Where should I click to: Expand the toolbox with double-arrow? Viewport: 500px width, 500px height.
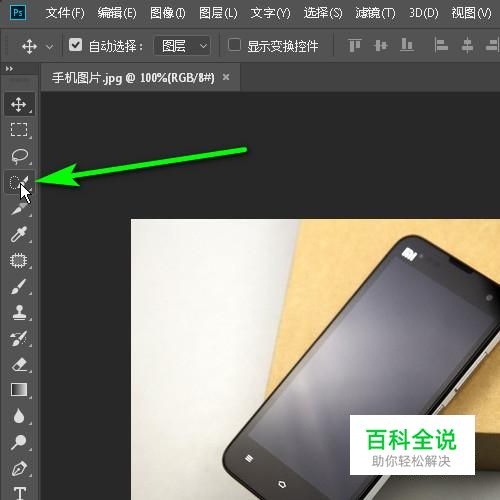click(x=9, y=69)
